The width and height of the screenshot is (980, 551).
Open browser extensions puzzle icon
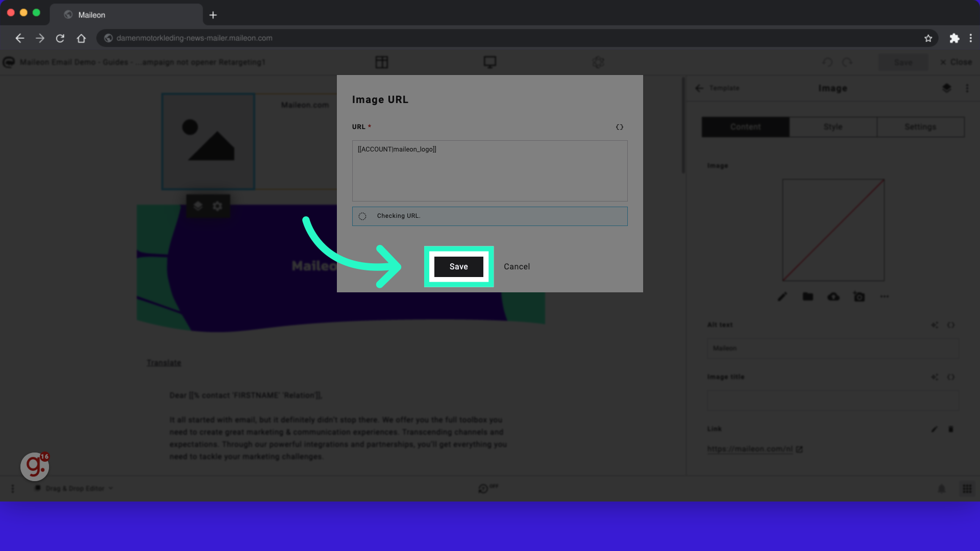coord(954,38)
